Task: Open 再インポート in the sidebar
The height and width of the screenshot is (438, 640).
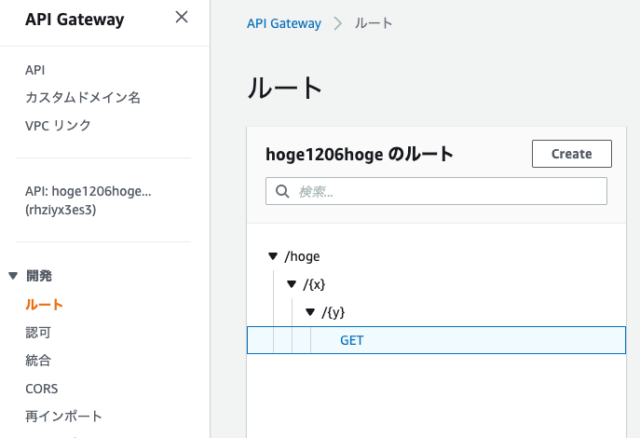Action: 64,416
